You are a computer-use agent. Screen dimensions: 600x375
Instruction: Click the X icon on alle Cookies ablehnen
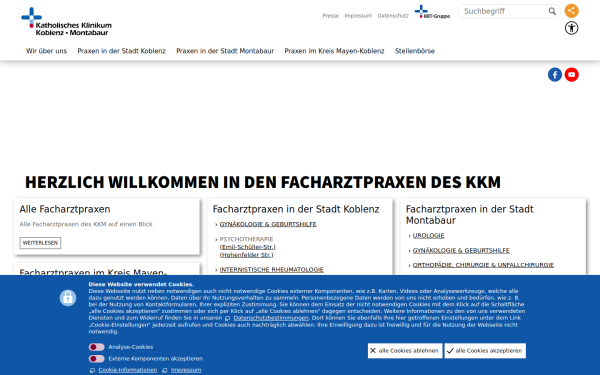[x=373, y=351]
